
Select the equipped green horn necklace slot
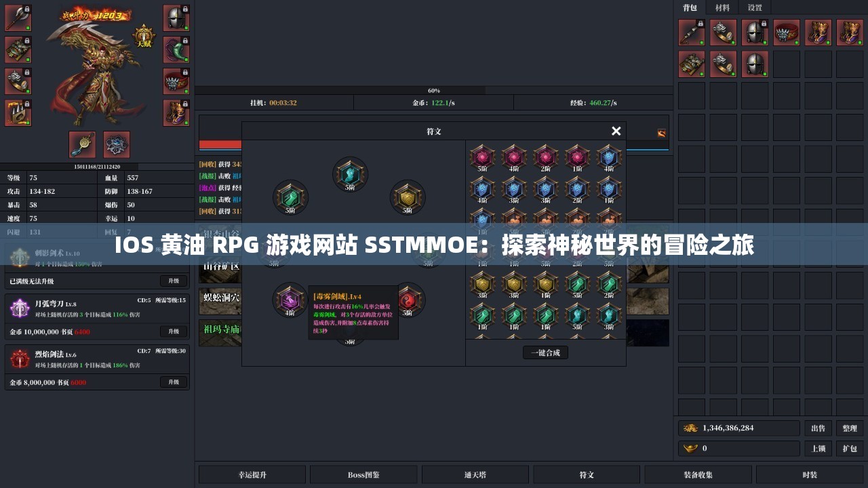(176, 49)
